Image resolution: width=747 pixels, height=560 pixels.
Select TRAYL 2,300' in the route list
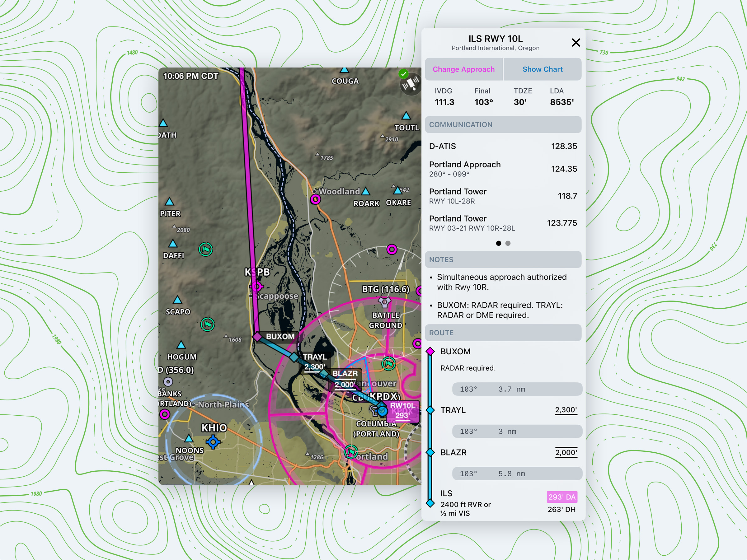(503, 410)
